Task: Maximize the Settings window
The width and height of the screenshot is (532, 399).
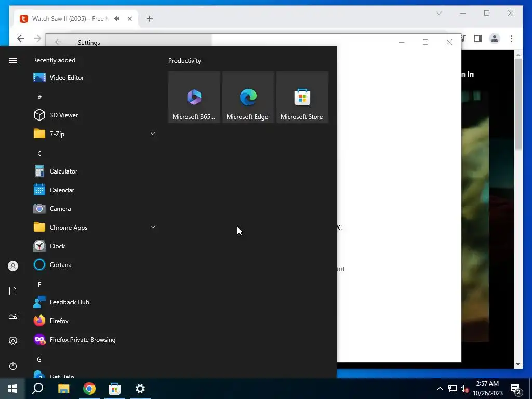Action: [425, 42]
